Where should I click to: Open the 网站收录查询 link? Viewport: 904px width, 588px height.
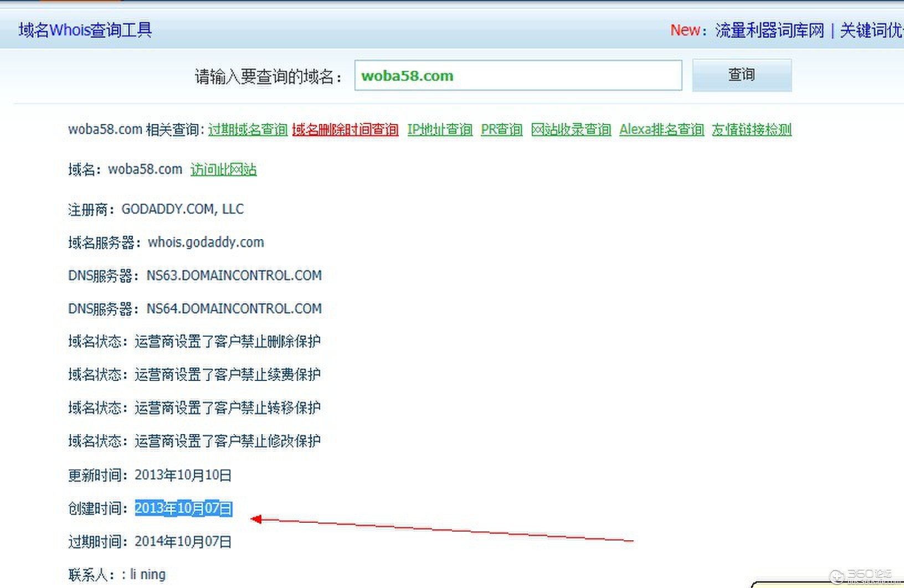point(572,129)
